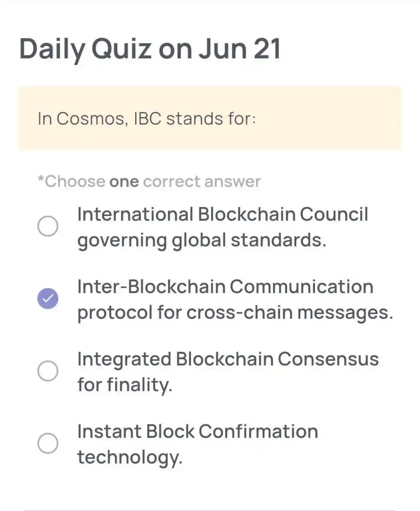Select the International Blockchain Council radio button

pos(48,226)
